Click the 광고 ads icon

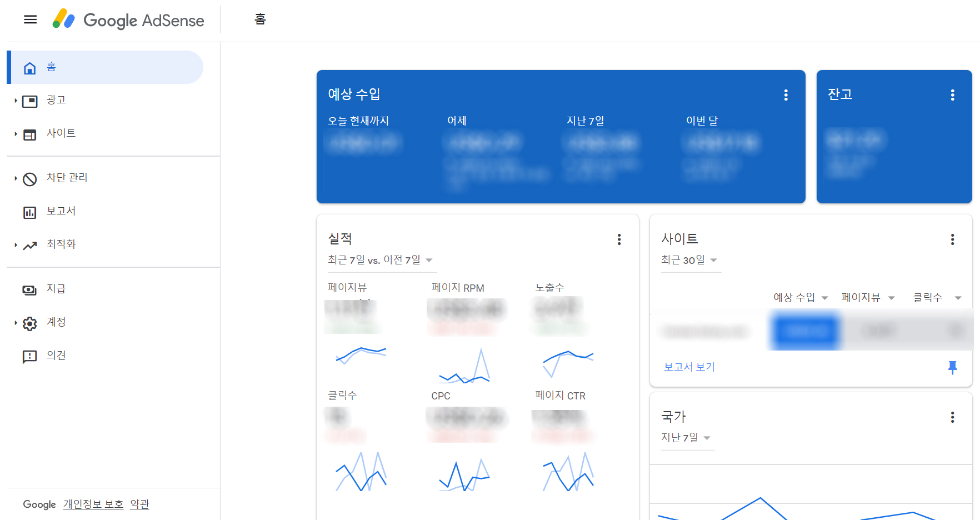pyautogui.click(x=30, y=101)
